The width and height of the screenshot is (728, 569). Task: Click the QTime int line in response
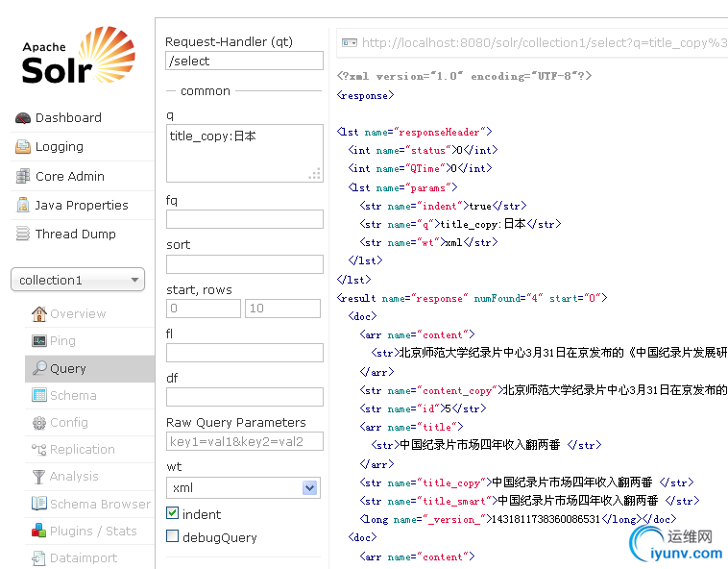click(x=420, y=168)
